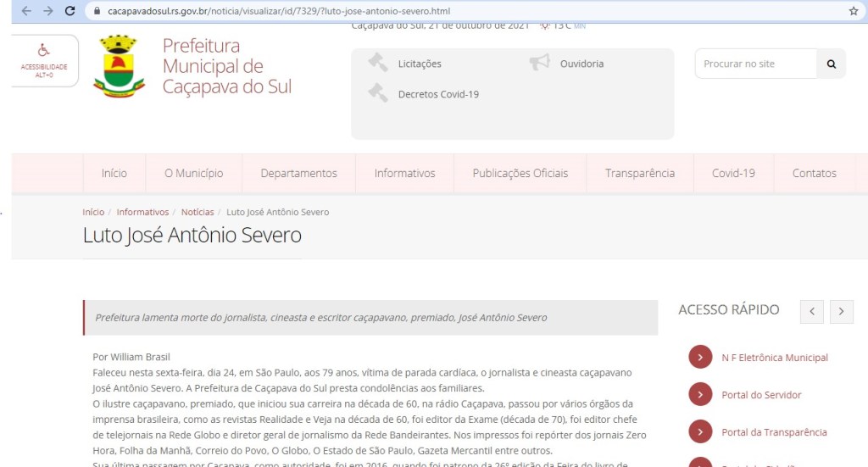This screenshot has height=467, width=868.
Task: Click the search magnifier button
Action: point(831,64)
